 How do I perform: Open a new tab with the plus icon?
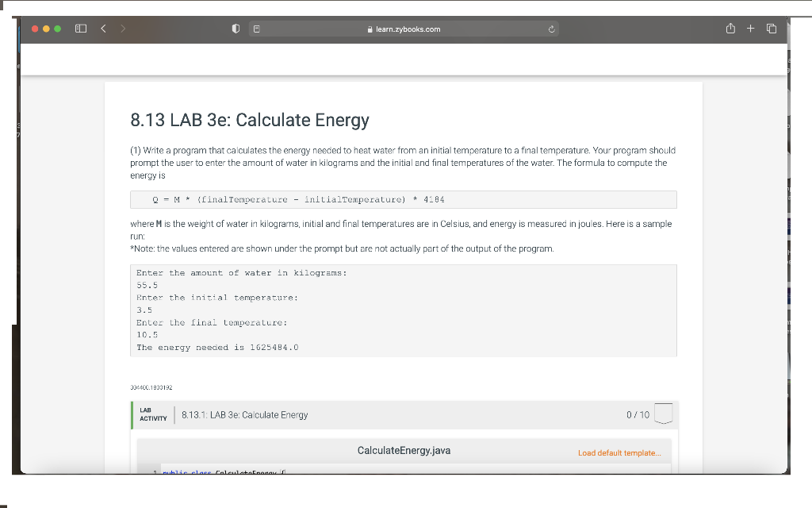point(750,28)
